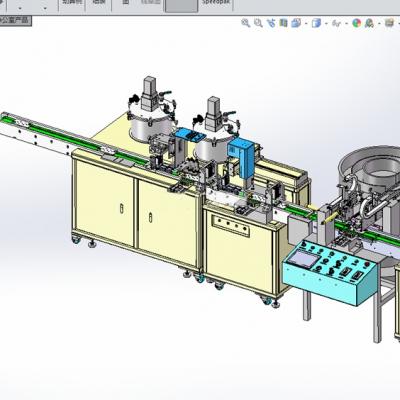This screenshot has width=400, height=400.
Task: Toggle the Section View tool
Action: click(x=284, y=23)
